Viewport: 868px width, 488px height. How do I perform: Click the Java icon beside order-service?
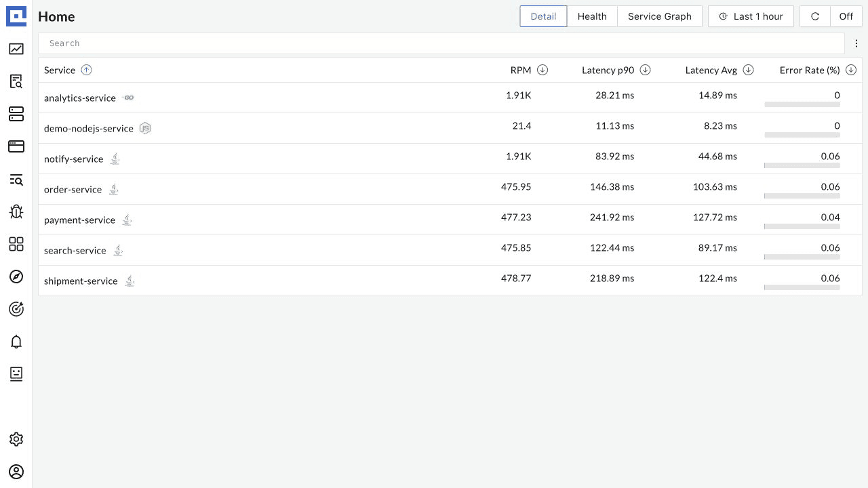point(114,189)
